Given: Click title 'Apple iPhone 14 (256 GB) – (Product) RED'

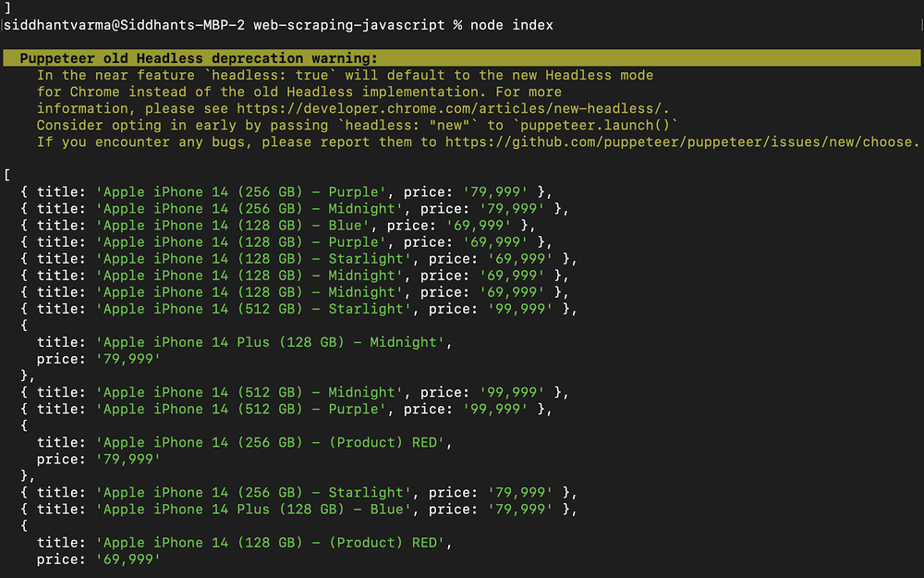Looking at the screenshot, I should (270, 443).
